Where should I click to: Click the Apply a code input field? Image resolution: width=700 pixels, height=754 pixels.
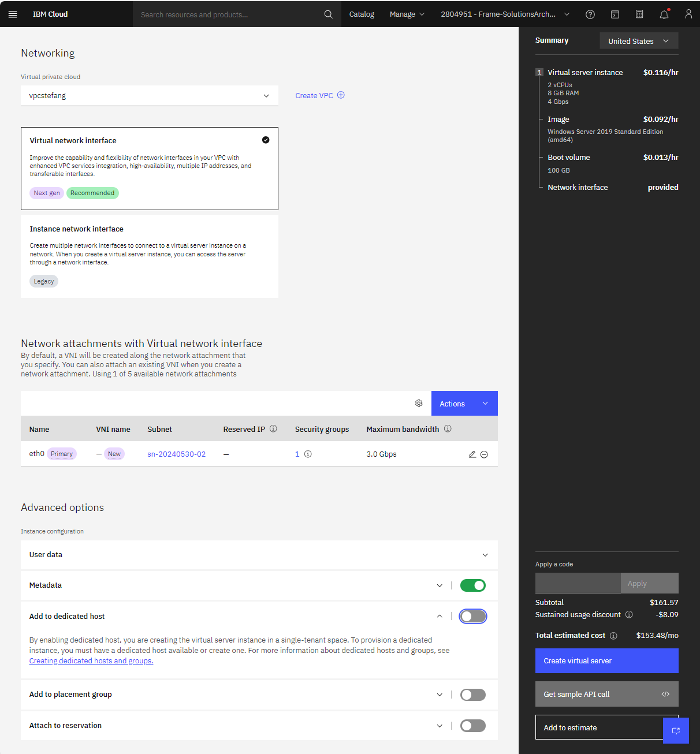[x=578, y=583]
